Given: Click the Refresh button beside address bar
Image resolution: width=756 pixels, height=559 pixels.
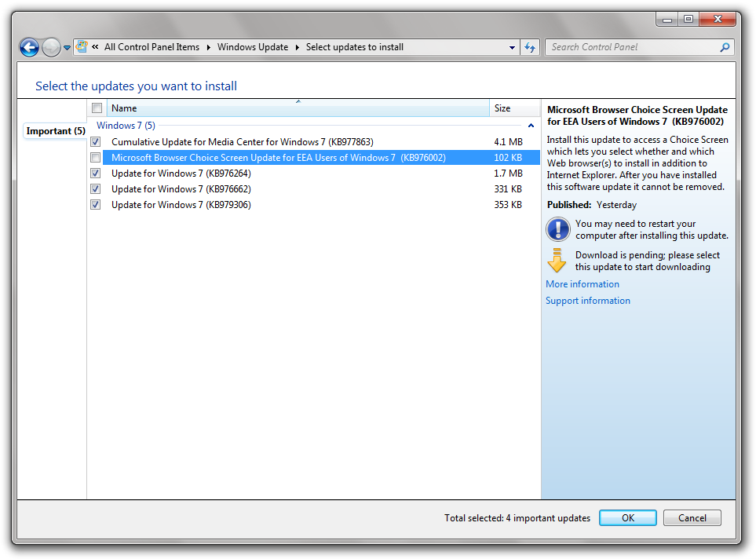Looking at the screenshot, I should [530, 47].
